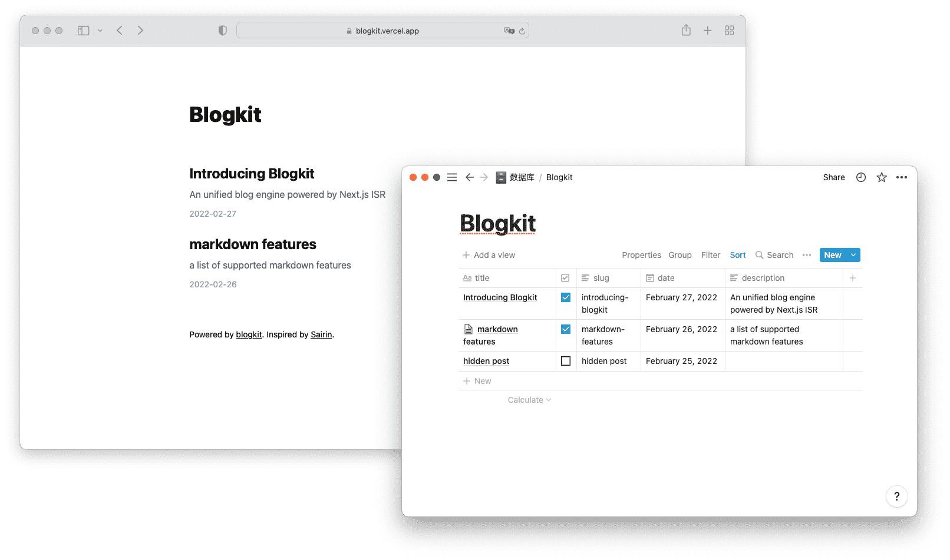Check hidden post checkbox
This screenshot has width=950, height=560.
[x=566, y=361]
